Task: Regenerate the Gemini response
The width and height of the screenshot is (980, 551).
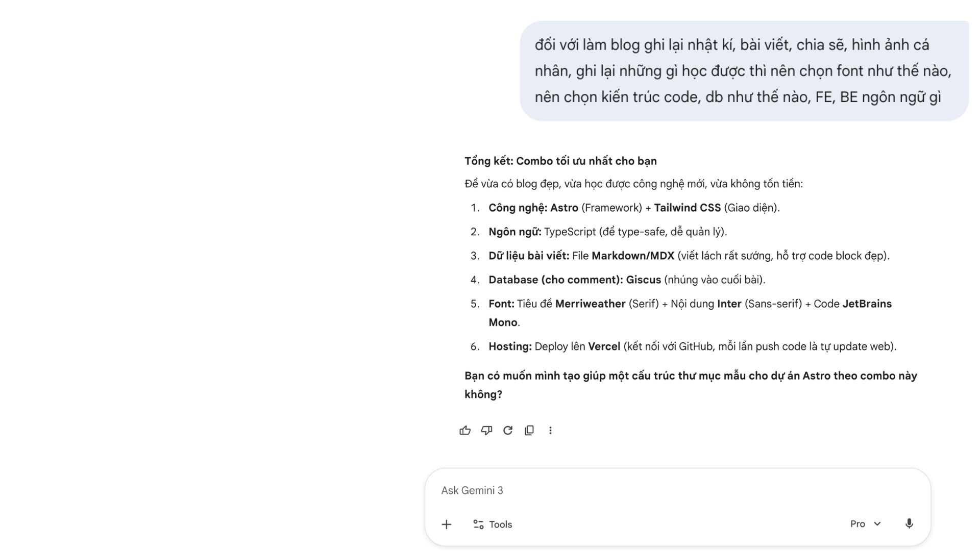Action: point(508,431)
